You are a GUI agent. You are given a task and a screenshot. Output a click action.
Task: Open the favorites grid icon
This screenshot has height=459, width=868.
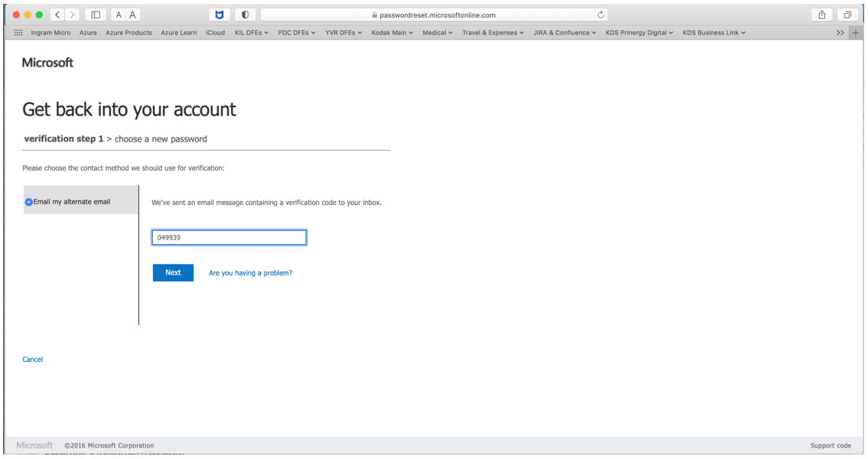point(18,33)
